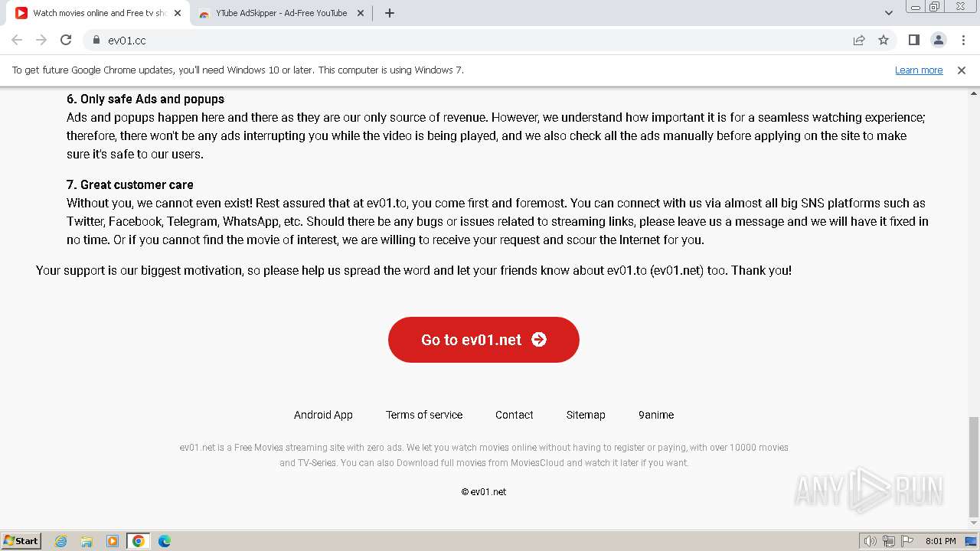980x551 pixels.
Task: Bookmark this page with the star icon
Action: [x=884, y=41]
